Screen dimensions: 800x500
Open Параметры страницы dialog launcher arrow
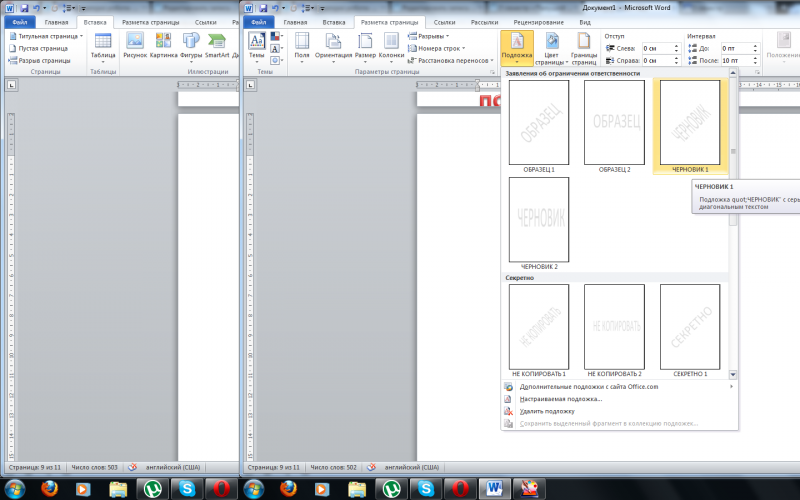pos(492,72)
